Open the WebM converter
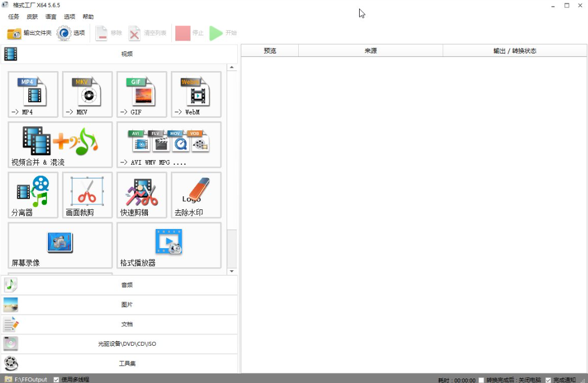Viewport: 588px width, 383px height. (196, 94)
